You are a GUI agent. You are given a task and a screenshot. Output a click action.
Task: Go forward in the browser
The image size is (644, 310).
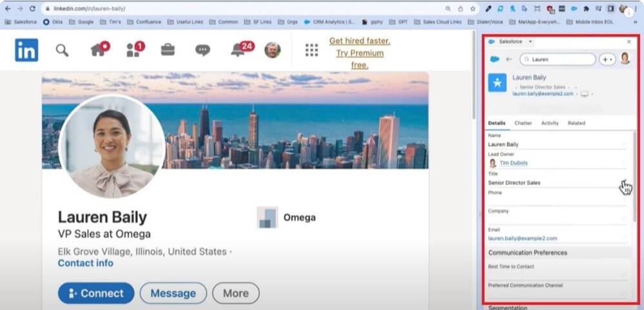20,8
